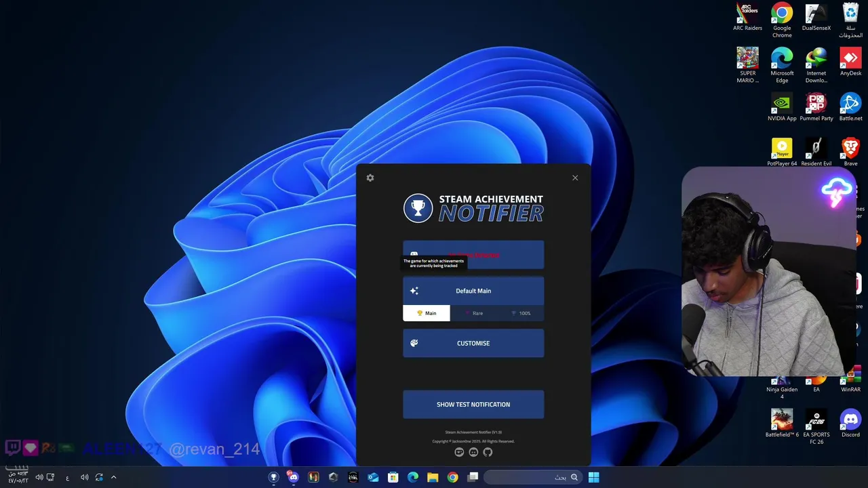Open Outlook in the taskbar
868x488 pixels.
(x=373, y=477)
